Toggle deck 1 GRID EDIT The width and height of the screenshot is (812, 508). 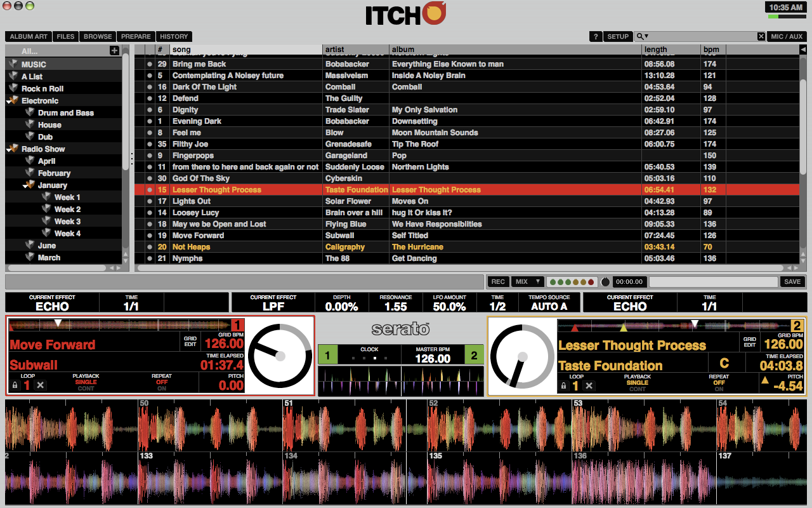pos(190,342)
